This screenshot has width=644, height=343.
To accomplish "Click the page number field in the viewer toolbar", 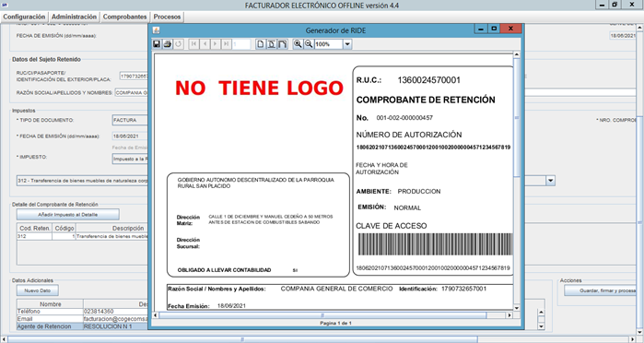I will click(241, 44).
